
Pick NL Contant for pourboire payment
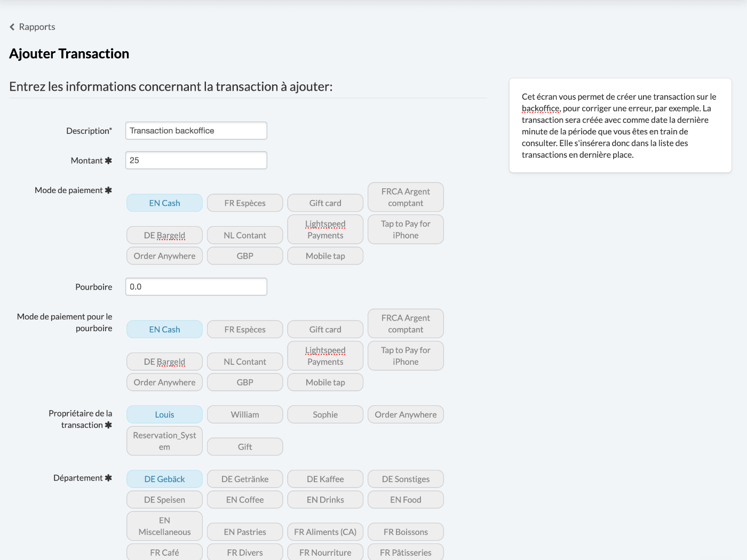pyautogui.click(x=245, y=362)
